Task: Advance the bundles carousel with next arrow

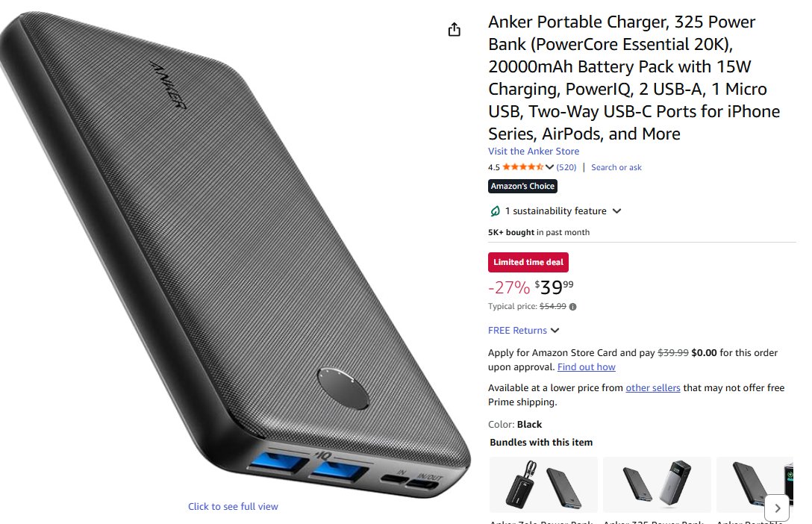Action: [x=777, y=508]
